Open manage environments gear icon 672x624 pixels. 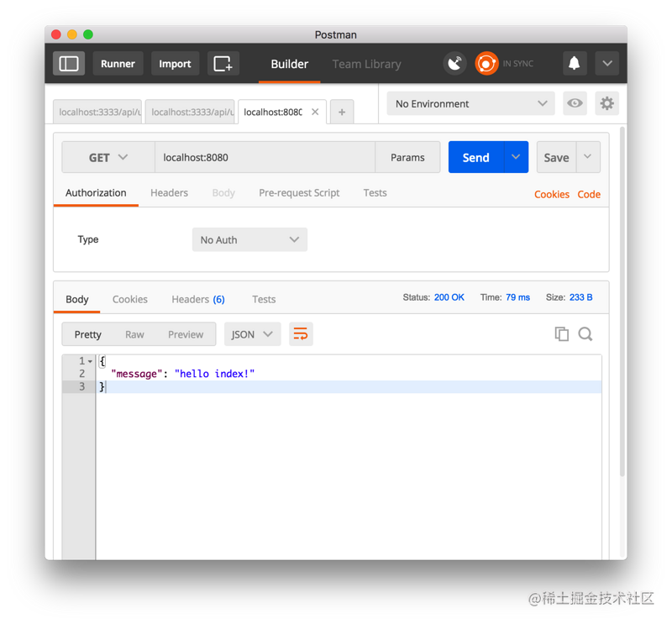[606, 103]
